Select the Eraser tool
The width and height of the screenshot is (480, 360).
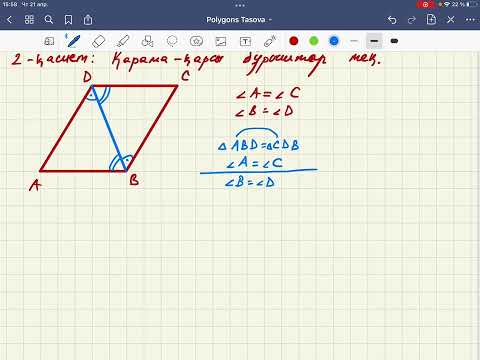pyautogui.click(x=98, y=41)
